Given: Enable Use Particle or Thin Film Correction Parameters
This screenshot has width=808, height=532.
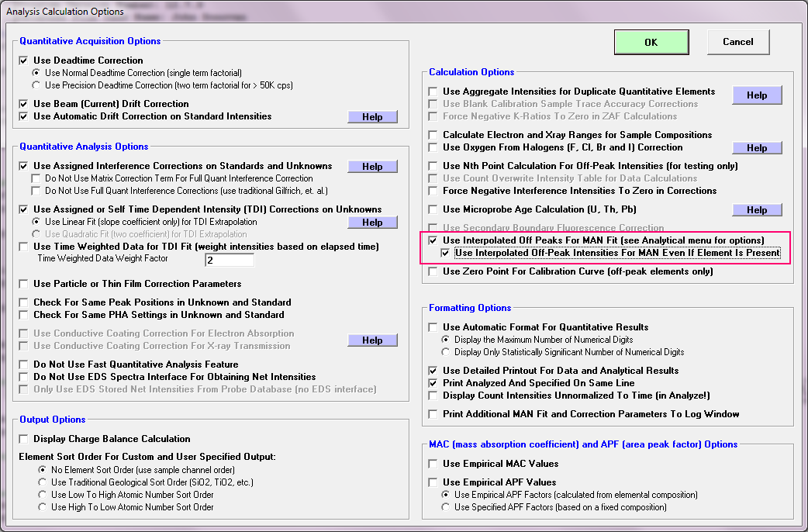Looking at the screenshot, I should (24, 284).
